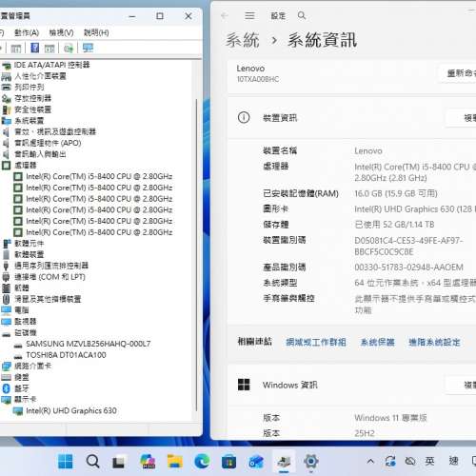Click the 重新命名 rename PC button
This screenshot has width=476, height=476.
[x=458, y=73]
